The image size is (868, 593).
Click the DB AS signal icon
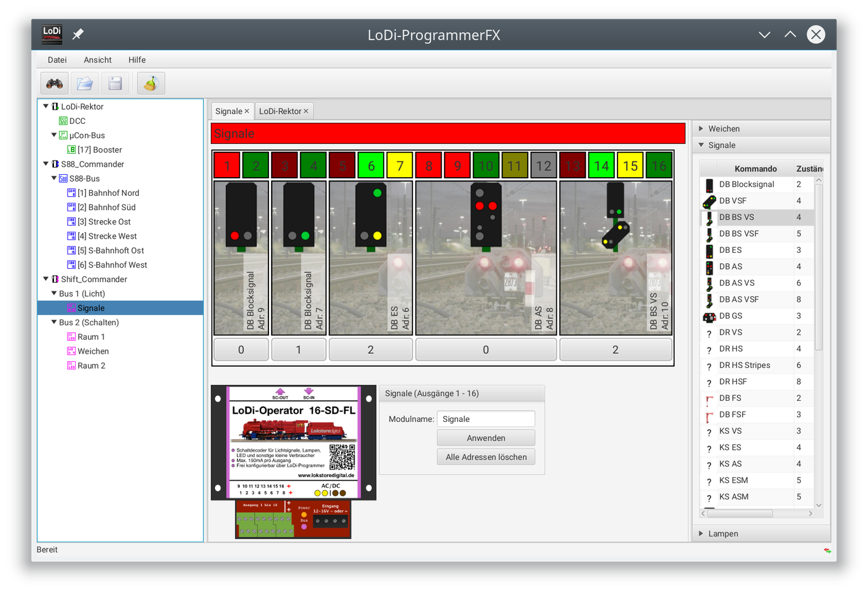pyautogui.click(x=709, y=267)
